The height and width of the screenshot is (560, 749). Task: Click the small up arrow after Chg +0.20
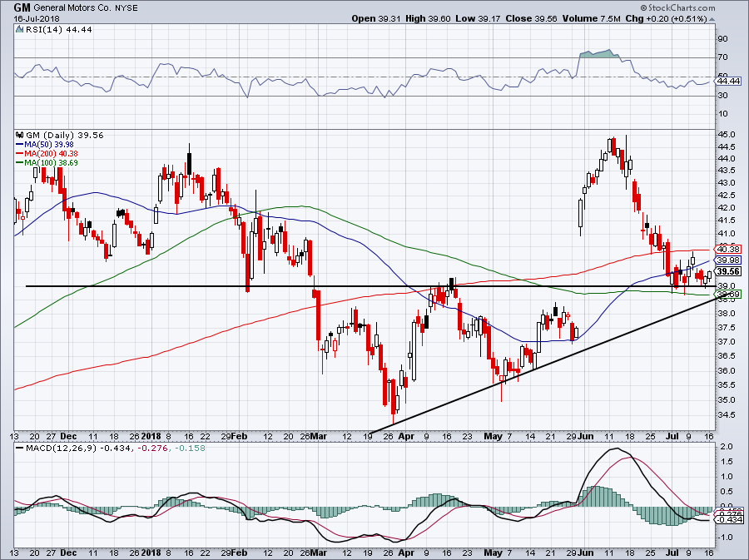712,20
